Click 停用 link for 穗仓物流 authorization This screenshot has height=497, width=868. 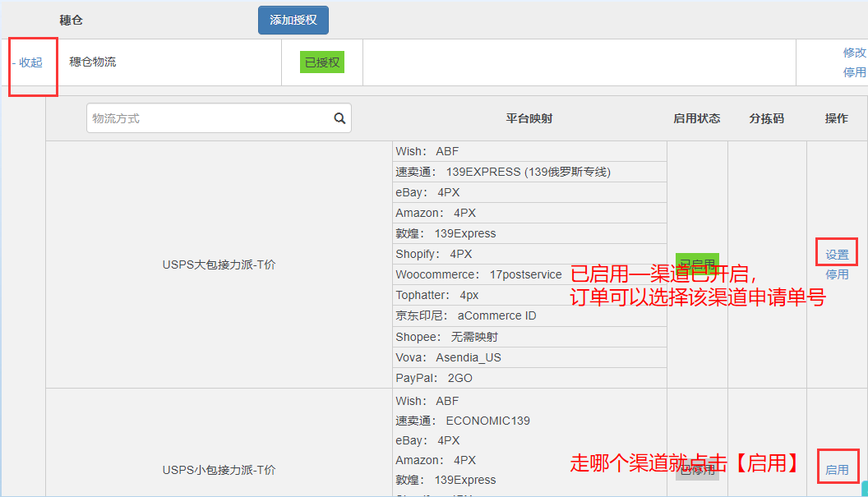click(854, 72)
